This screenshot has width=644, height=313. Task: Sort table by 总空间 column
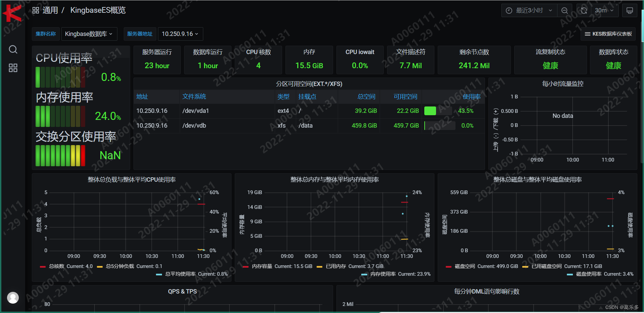[x=366, y=97]
